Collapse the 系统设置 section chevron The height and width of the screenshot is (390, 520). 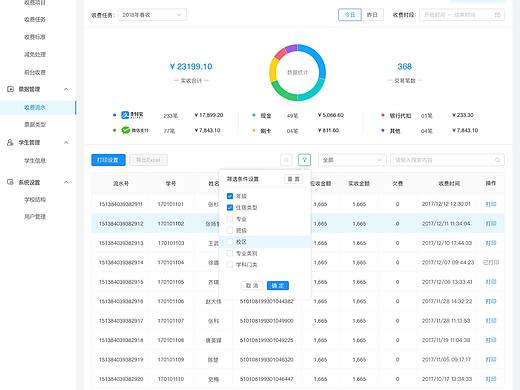66,182
